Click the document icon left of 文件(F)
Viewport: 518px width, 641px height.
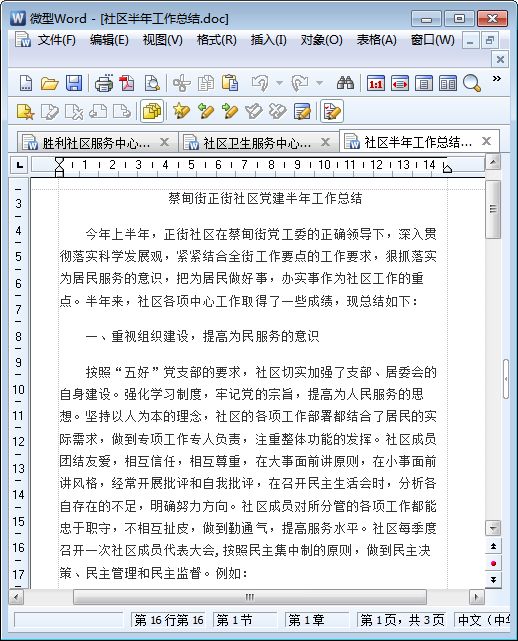23,39
